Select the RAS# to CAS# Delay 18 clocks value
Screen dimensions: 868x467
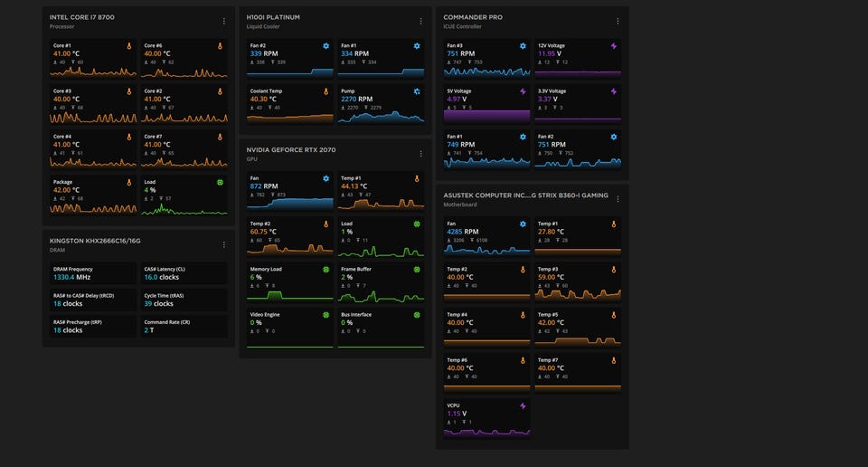[x=68, y=303]
